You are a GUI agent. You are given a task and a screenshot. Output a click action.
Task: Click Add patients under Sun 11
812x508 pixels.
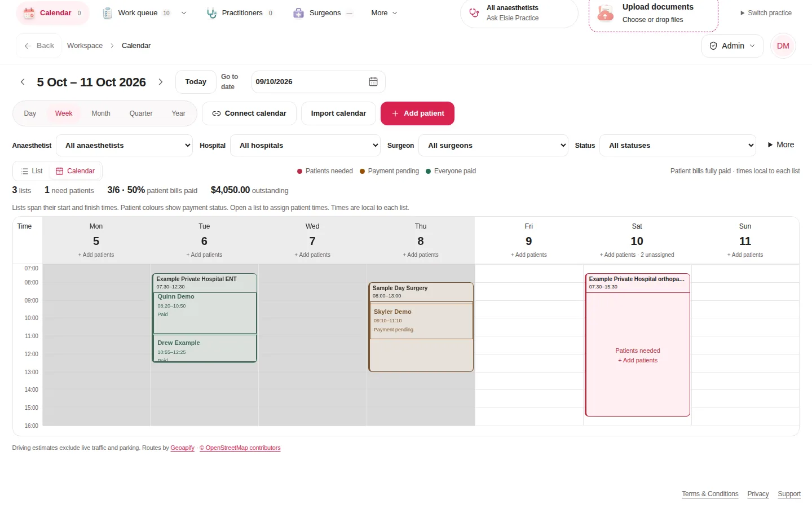click(x=745, y=255)
